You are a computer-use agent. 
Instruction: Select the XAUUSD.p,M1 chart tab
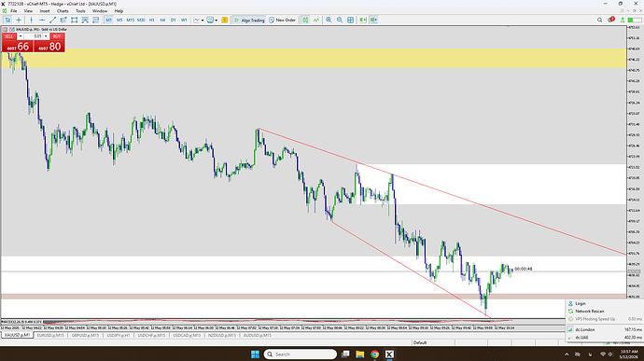coord(17,336)
